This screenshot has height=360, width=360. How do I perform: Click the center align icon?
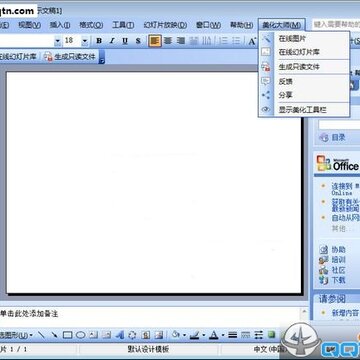point(168,41)
